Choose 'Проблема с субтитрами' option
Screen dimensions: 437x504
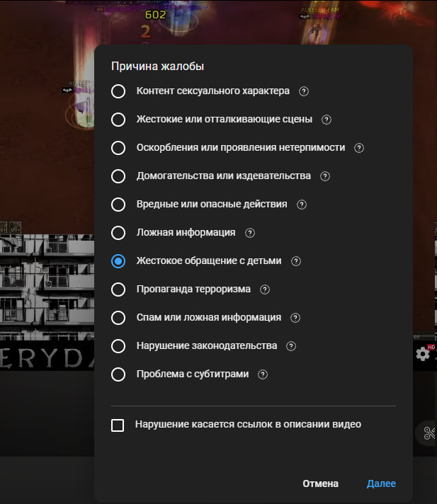[x=118, y=374]
